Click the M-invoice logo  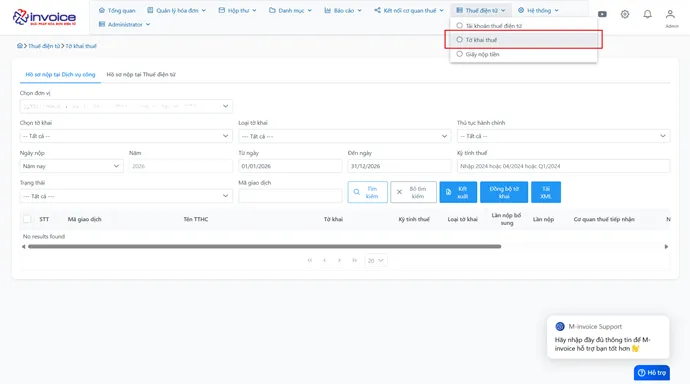(x=44, y=18)
